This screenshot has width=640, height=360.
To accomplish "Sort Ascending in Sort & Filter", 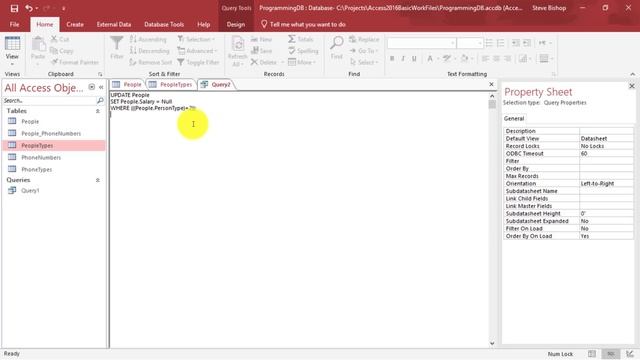I will tap(148, 39).
